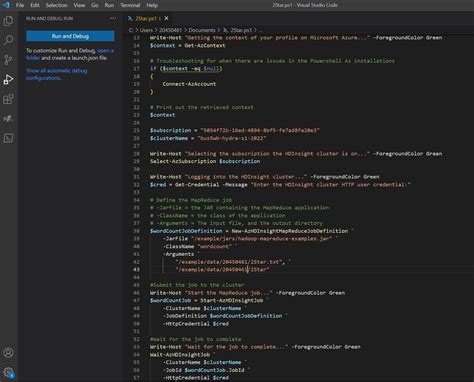Click the $null keyword on line 17
Image resolution: width=474 pixels, height=382 pixels.
pos(211,69)
